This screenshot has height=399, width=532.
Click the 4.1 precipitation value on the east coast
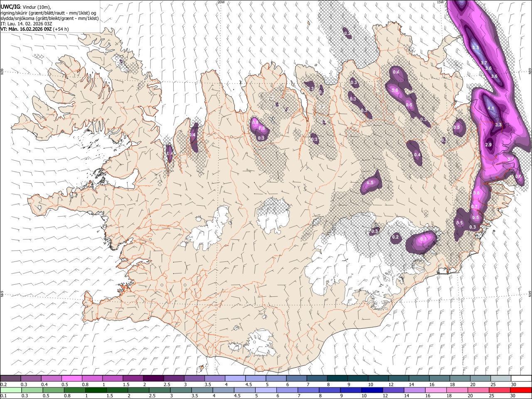(x=491, y=108)
